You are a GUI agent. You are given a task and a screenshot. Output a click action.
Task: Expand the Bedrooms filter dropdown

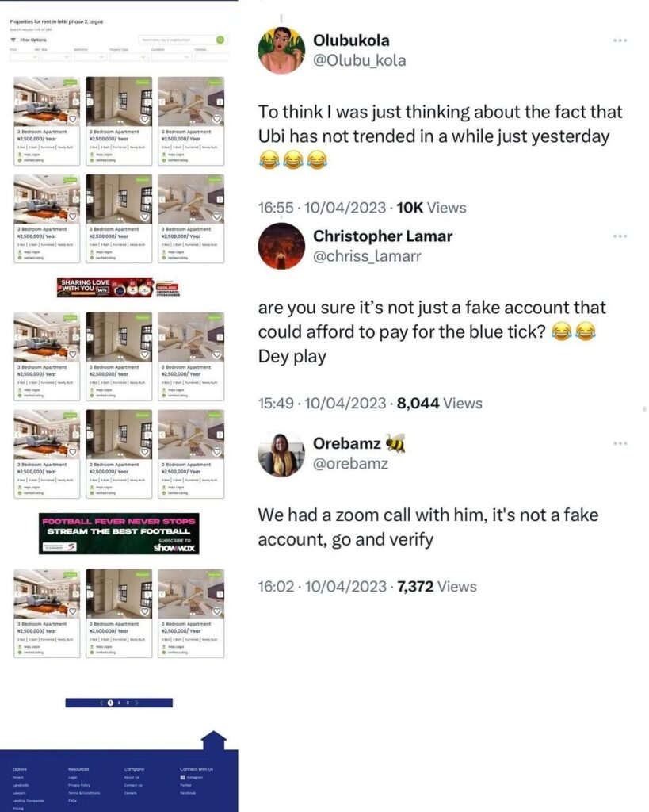(x=90, y=57)
